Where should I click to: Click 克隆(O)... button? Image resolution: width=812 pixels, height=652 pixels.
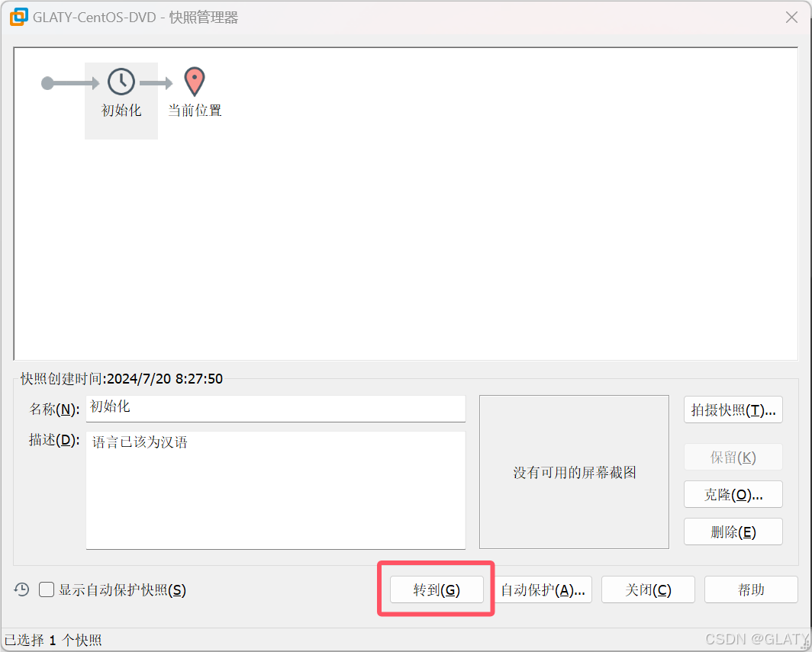pos(733,494)
